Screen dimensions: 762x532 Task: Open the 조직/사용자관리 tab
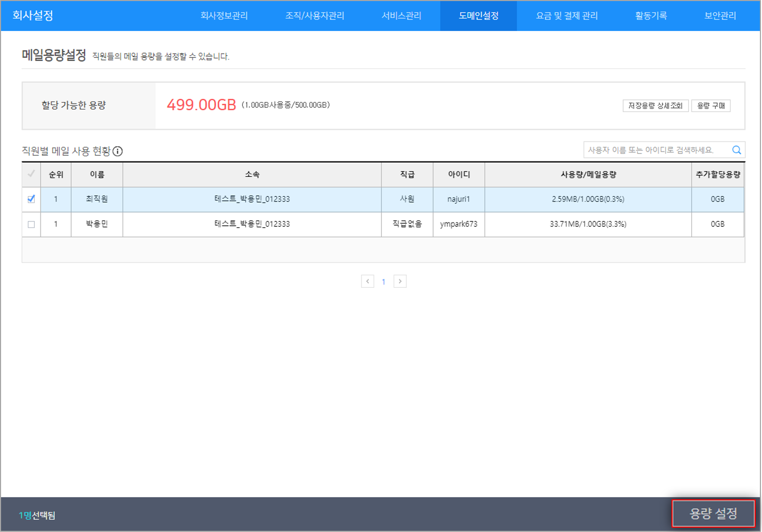point(315,16)
